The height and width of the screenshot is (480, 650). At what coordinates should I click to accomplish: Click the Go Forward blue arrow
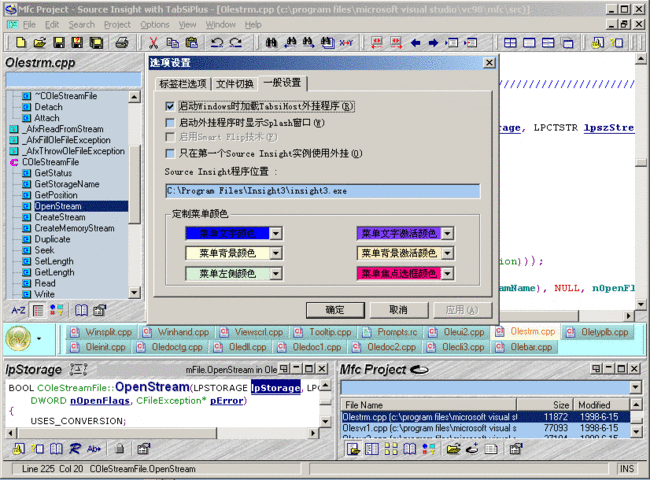pyautogui.click(x=434, y=42)
